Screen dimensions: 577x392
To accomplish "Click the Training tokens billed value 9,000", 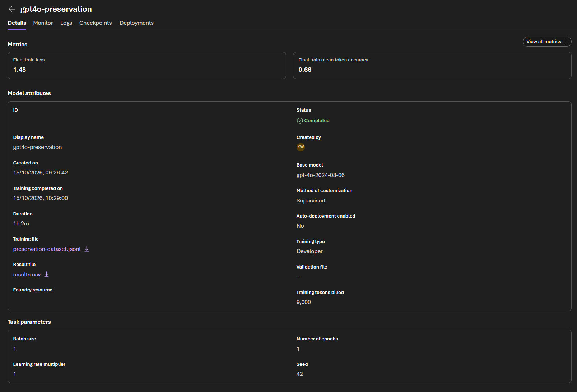I will (x=304, y=302).
